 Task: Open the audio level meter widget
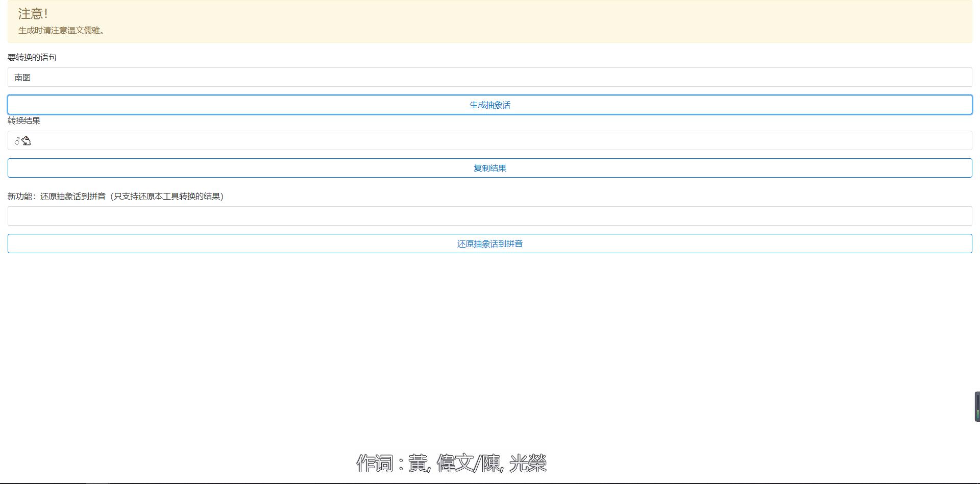click(x=977, y=406)
